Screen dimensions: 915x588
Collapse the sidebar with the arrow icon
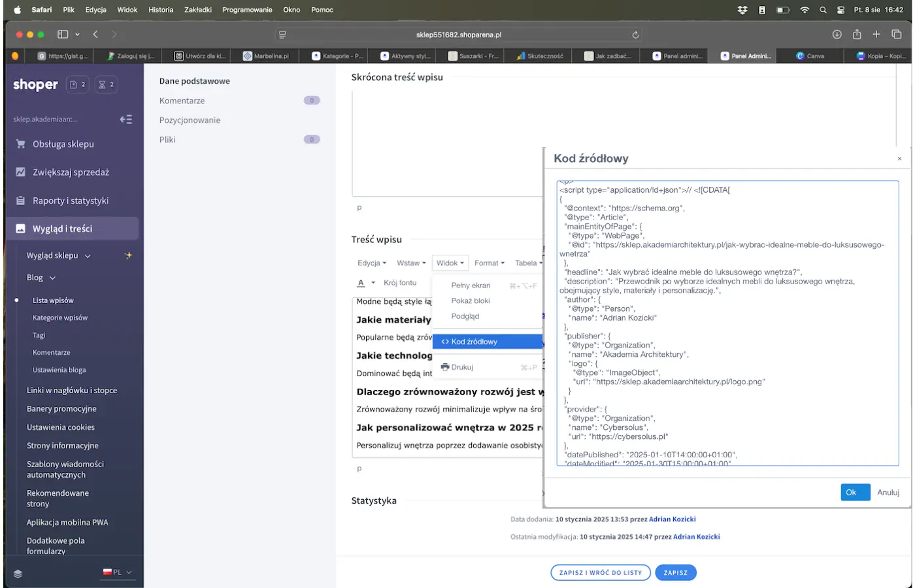point(125,119)
